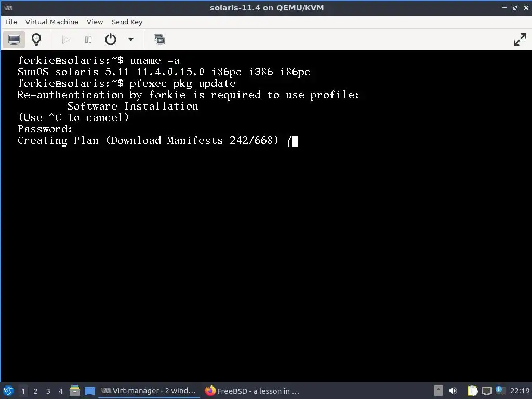Screen dimensions: 532x399
Task: Expand the shutdown options dropdown arrow
Action: click(x=130, y=39)
